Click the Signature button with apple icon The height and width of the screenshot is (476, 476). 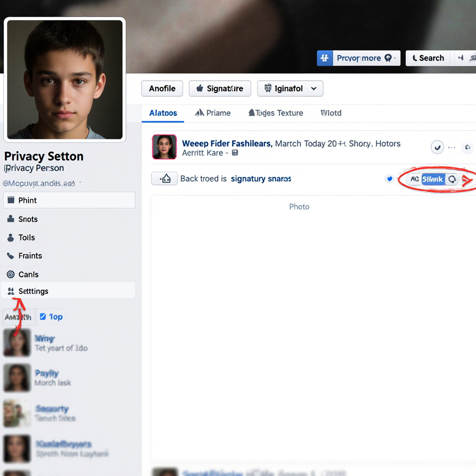220,89
